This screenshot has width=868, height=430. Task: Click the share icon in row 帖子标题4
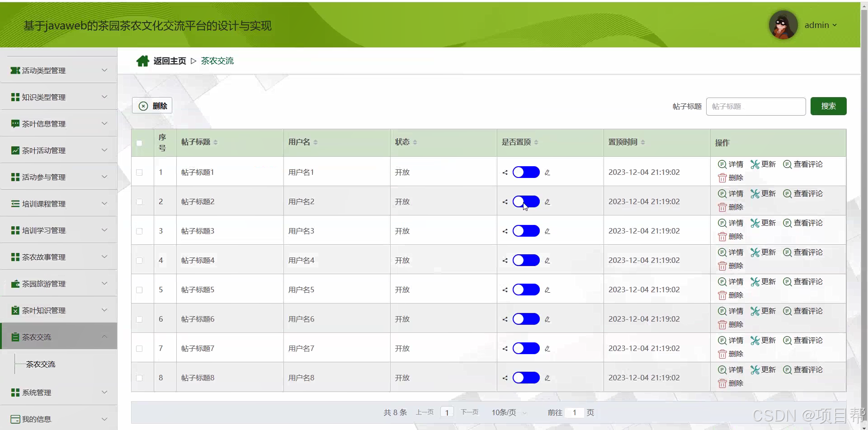505,261
